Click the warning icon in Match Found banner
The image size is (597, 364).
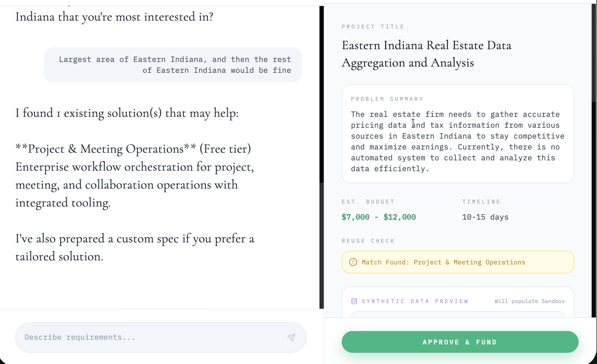tap(353, 262)
